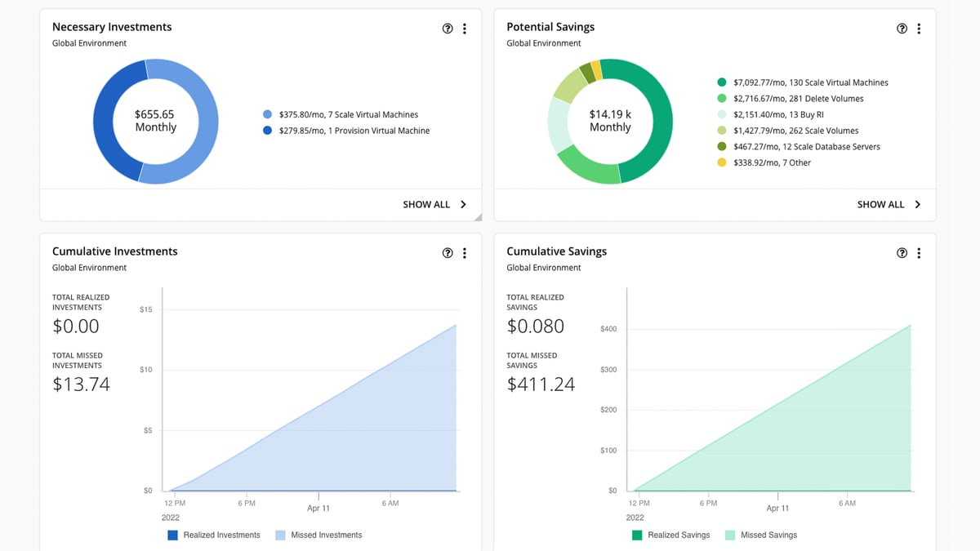
Task: Click the $655.65 Monthly donut center
Action: pyautogui.click(x=155, y=121)
